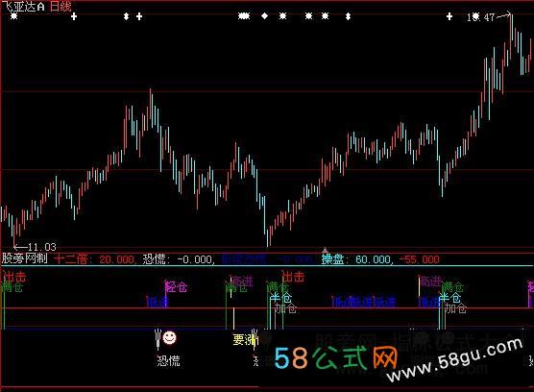This screenshot has width=534, height=392.
Task: Click the 操盘 60.000 indicator readout
Action: click(x=355, y=259)
